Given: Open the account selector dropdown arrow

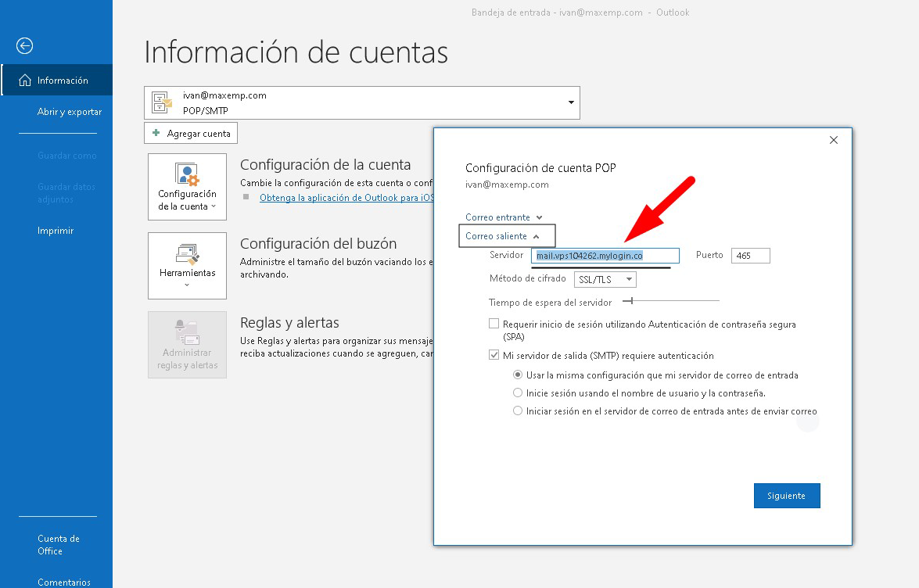Looking at the screenshot, I should click(x=571, y=102).
